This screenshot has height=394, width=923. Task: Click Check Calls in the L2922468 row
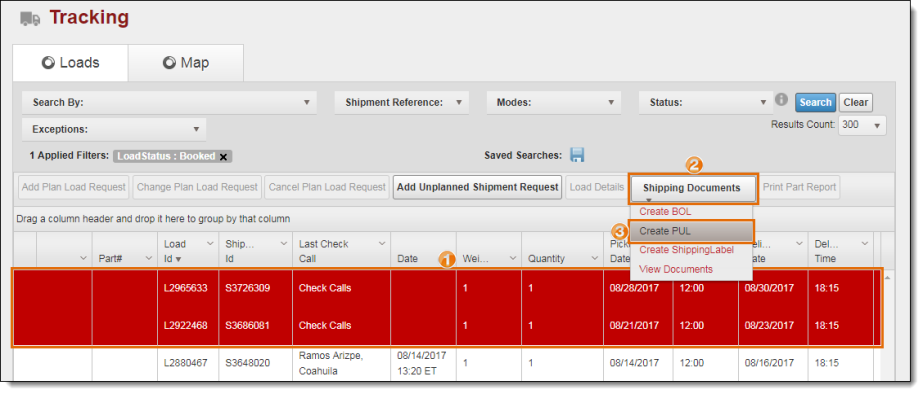pos(325,325)
